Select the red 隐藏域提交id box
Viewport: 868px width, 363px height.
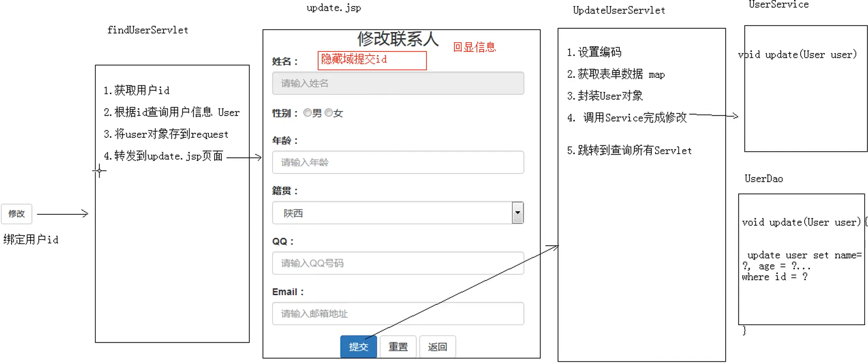coord(372,60)
